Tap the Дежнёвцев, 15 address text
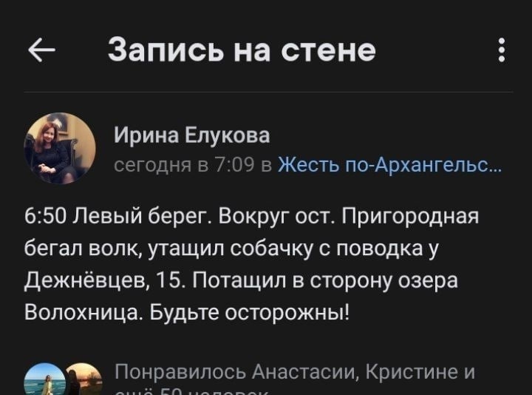 tap(104, 281)
